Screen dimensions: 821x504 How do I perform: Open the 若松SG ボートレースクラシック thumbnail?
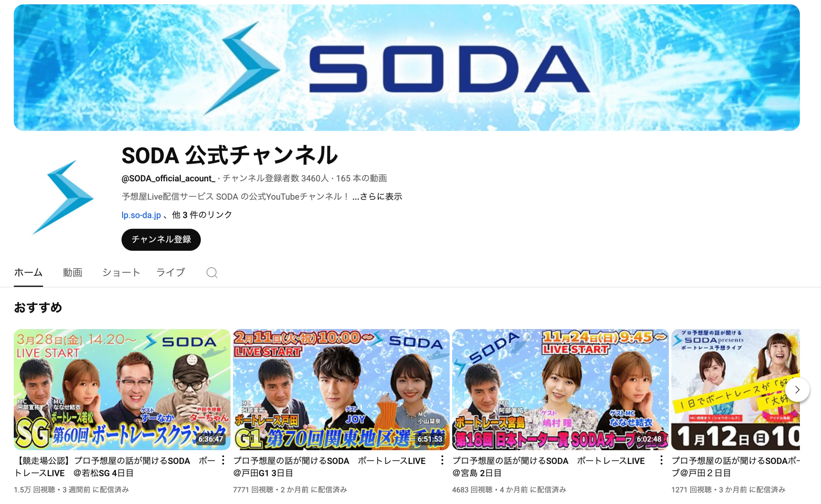(122, 389)
